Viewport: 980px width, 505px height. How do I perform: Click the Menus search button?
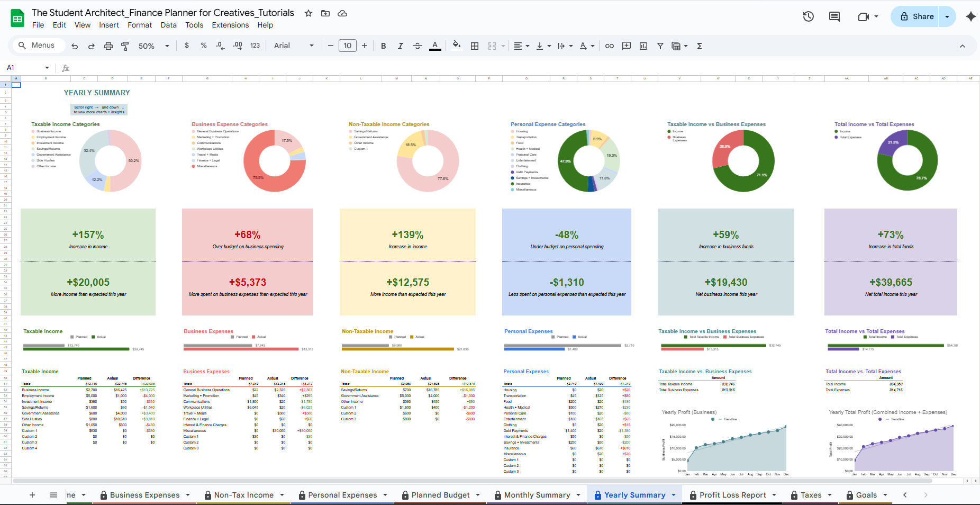pos(37,46)
